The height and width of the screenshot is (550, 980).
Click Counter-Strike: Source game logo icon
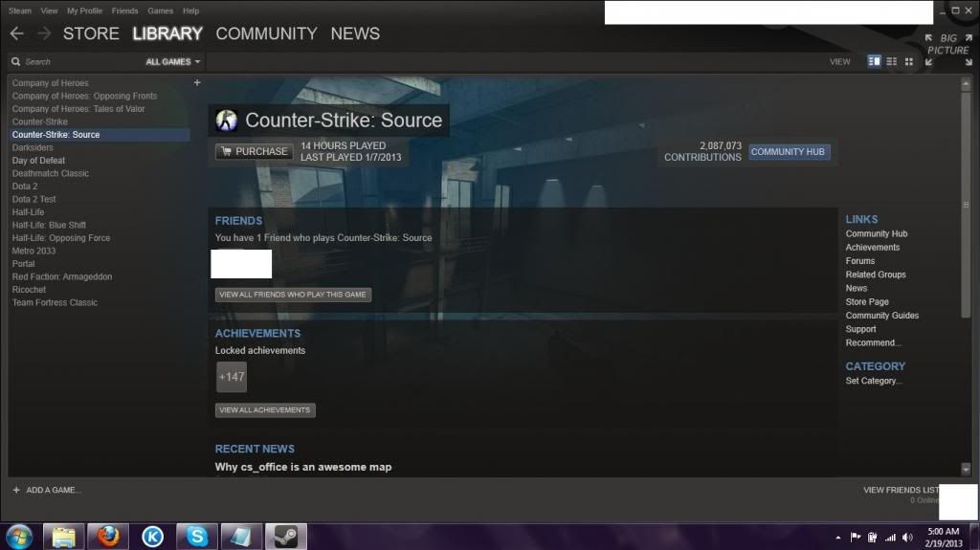226,120
